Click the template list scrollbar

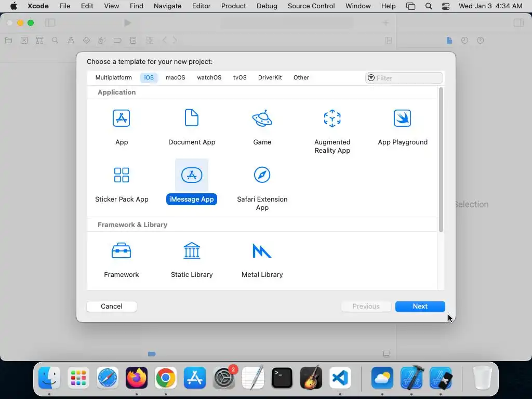click(x=441, y=160)
